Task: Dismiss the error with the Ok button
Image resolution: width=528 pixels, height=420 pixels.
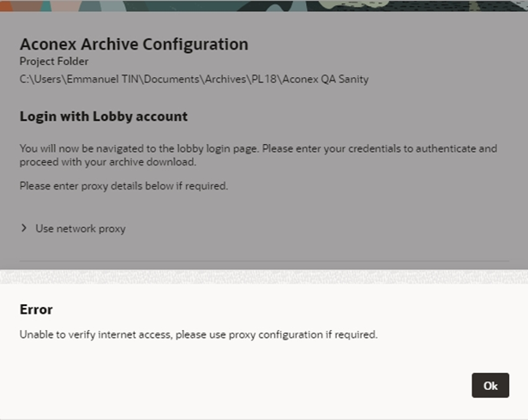Action: point(490,386)
